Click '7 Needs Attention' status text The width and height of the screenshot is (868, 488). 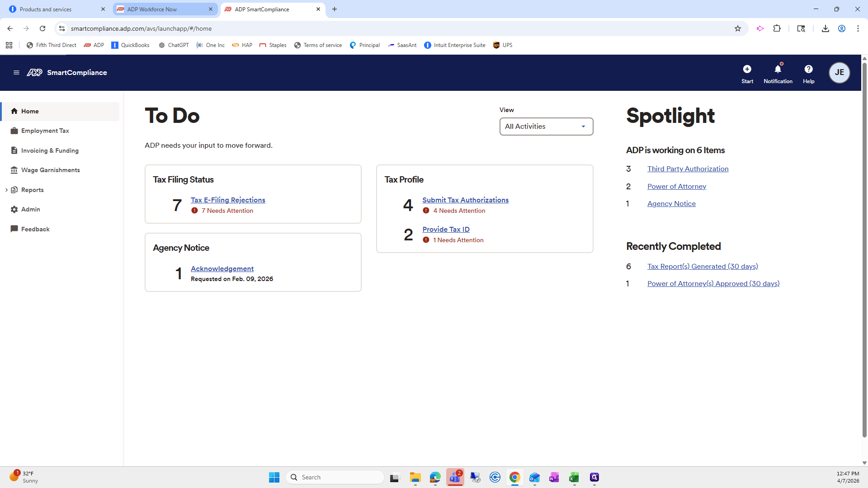[227, 211]
